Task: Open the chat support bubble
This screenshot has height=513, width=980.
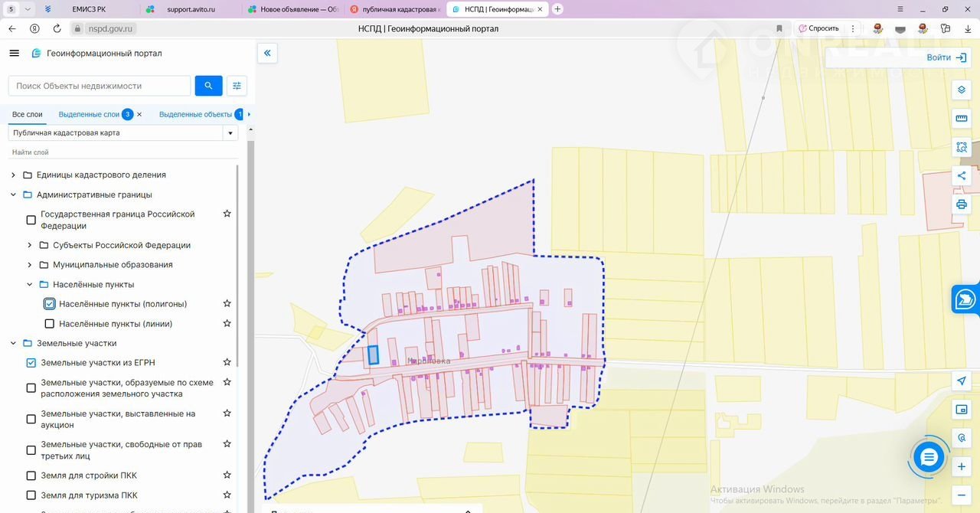Action: (929, 458)
